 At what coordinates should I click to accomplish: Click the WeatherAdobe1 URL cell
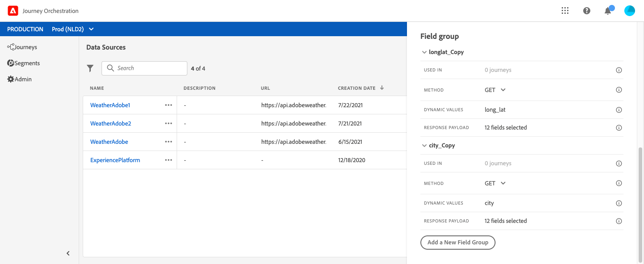coord(294,105)
